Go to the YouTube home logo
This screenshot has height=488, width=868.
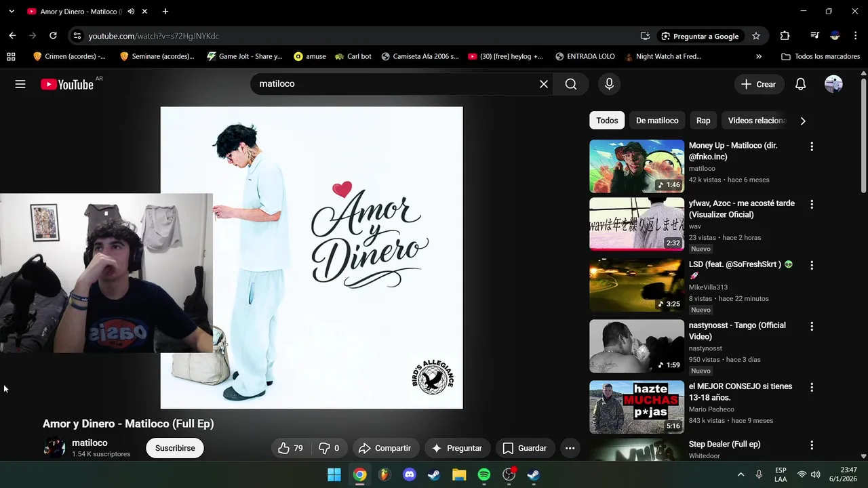coord(66,84)
